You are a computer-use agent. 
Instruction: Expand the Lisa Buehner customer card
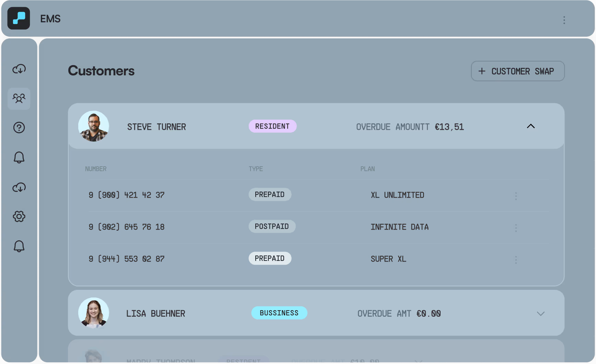(540, 314)
